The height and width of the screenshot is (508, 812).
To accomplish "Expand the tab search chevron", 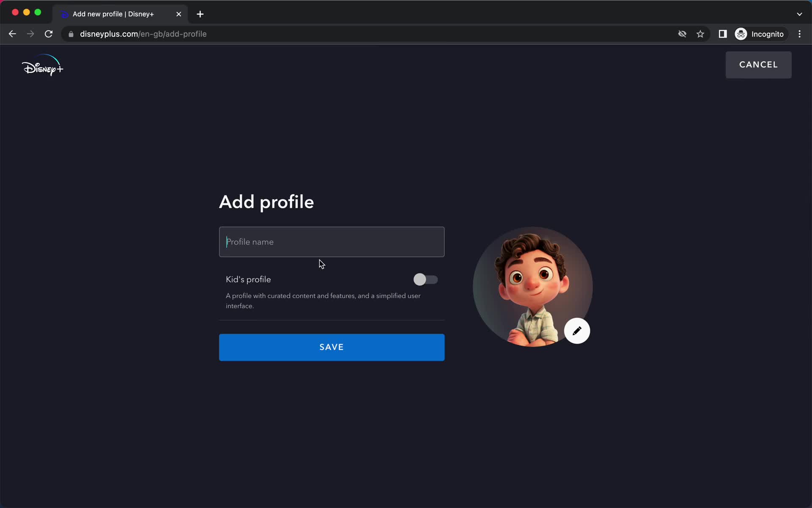I will click(799, 14).
